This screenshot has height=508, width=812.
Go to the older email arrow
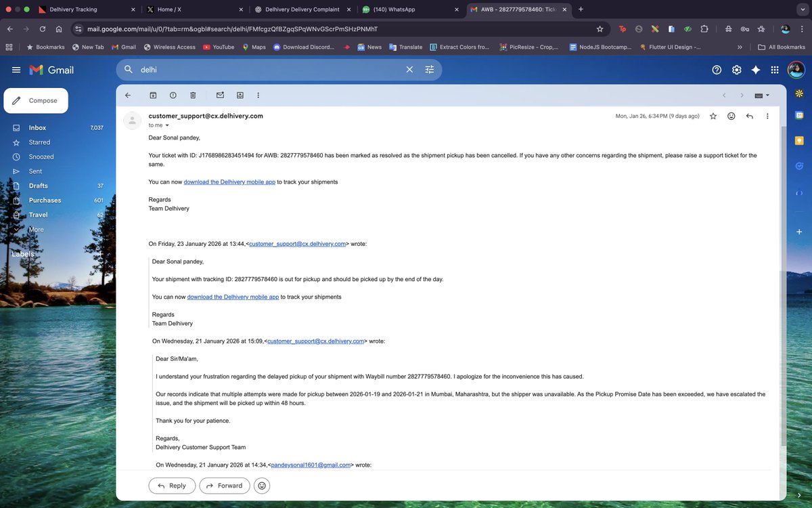point(742,96)
